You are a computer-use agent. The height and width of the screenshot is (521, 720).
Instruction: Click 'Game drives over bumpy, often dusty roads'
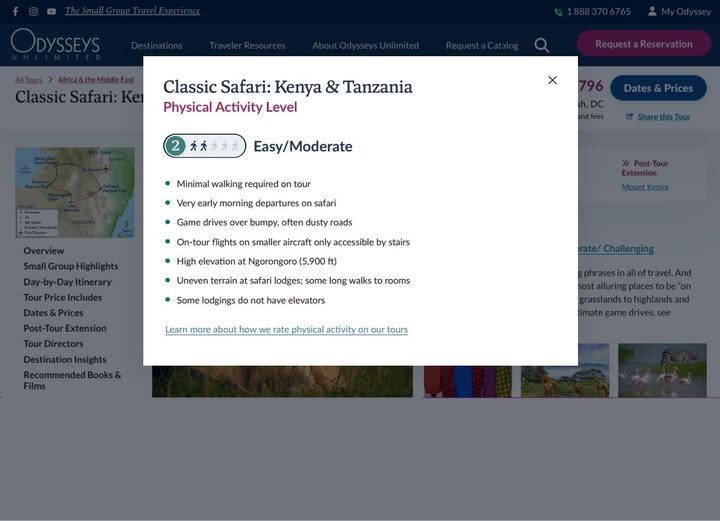point(264,222)
